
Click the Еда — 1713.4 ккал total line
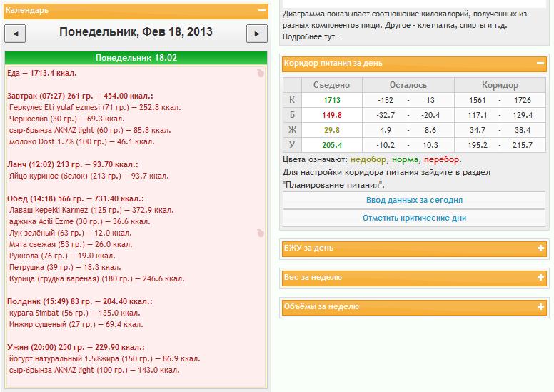pyautogui.click(x=41, y=73)
